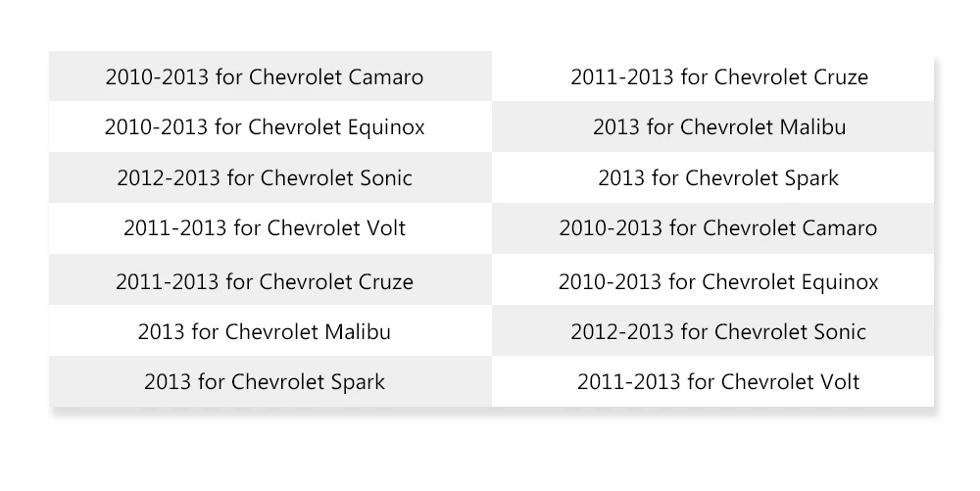This screenshot has width=980, height=491.
Task: Click the word Cruze in right column
Action: (841, 76)
